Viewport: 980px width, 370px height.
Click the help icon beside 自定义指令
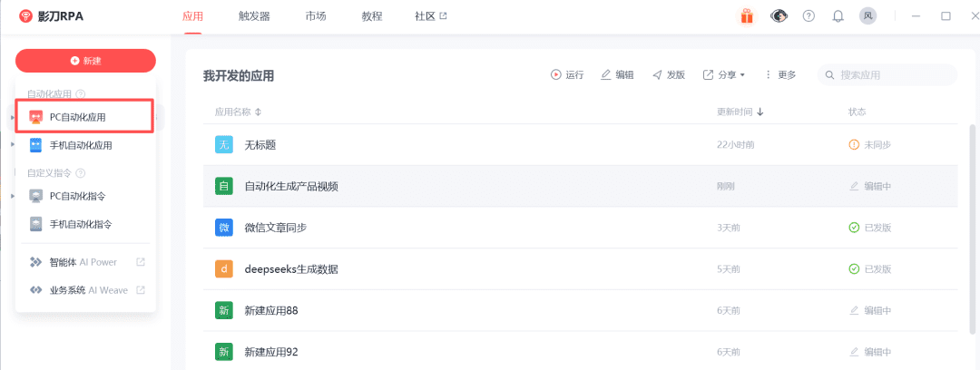tap(81, 172)
